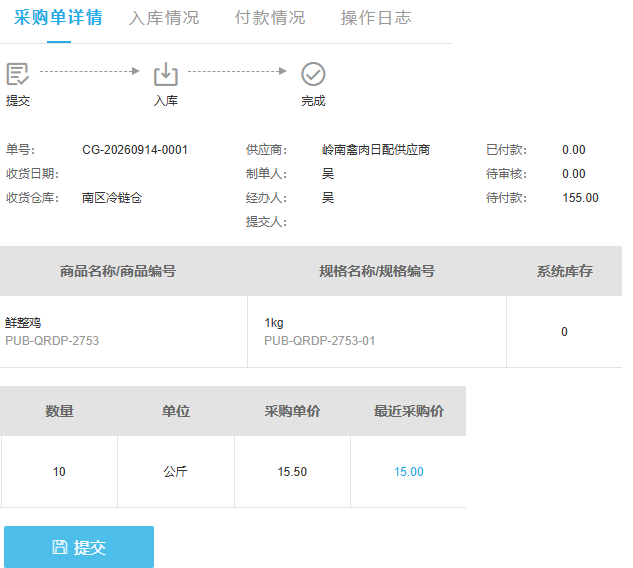The image size is (633, 568).
Task: Click spec code PUB-QRDP-2753-01
Action: [x=319, y=341]
